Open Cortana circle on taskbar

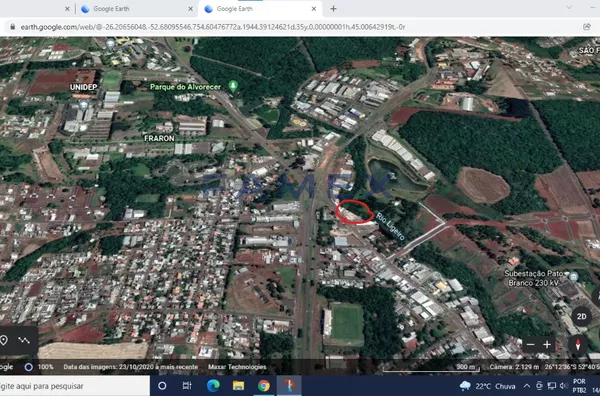click(x=162, y=386)
